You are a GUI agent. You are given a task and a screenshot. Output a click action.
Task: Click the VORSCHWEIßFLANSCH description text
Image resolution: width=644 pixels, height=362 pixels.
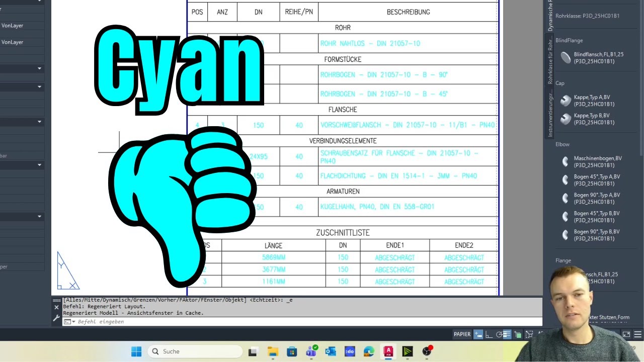pyautogui.click(x=408, y=125)
